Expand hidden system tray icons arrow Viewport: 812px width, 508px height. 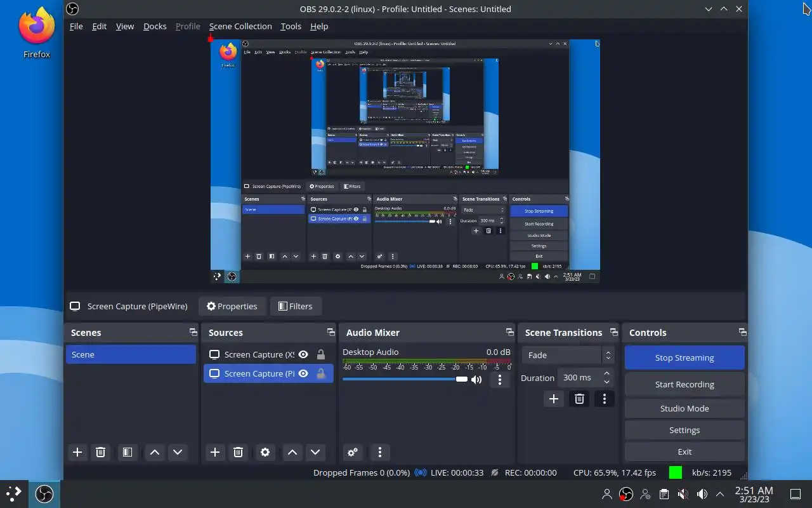[720, 494]
